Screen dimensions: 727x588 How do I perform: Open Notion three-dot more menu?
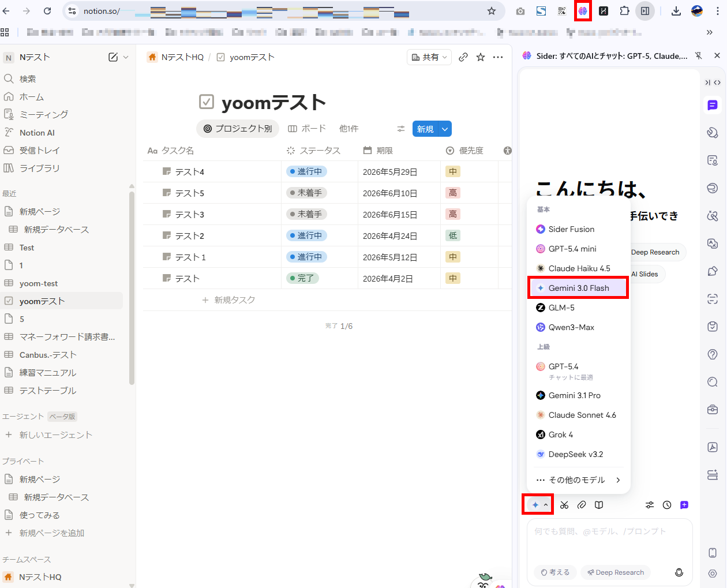click(498, 57)
